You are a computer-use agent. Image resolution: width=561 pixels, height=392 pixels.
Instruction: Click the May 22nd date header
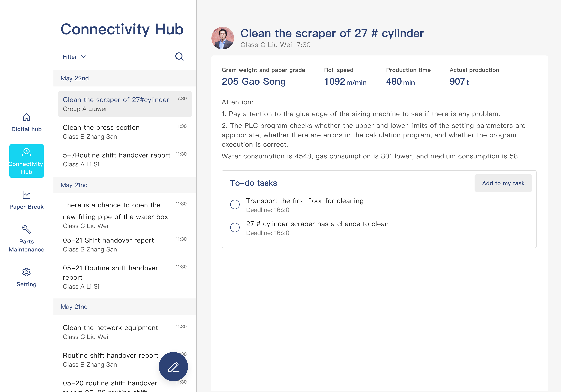(x=75, y=78)
